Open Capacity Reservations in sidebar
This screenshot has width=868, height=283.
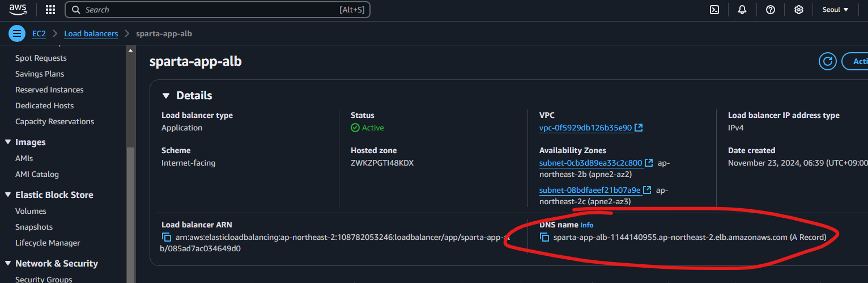[54, 121]
